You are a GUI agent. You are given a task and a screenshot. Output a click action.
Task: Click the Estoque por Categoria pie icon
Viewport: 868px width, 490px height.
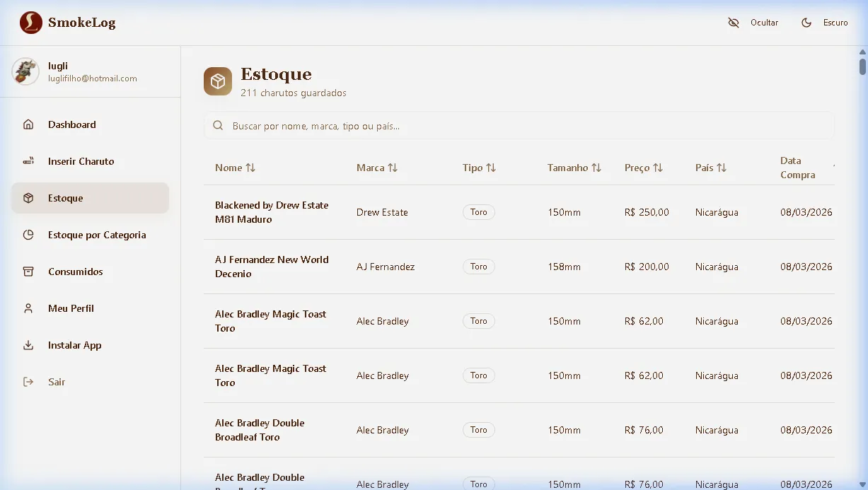[x=28, y=235]
